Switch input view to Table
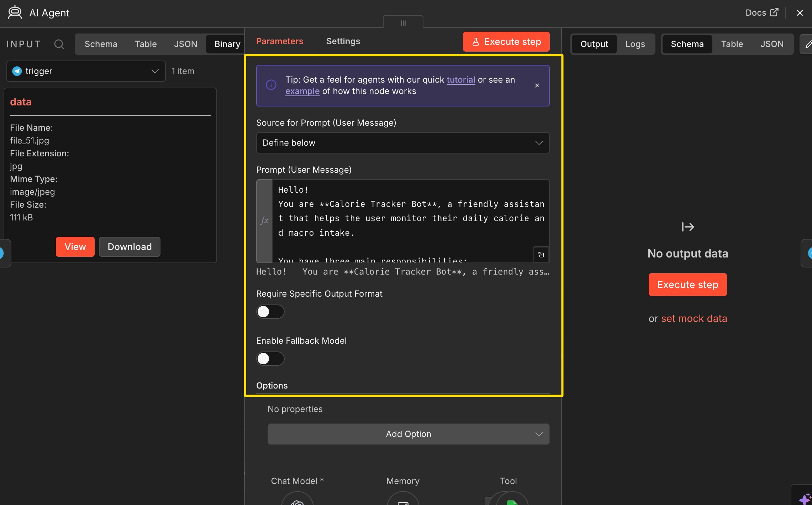This screenshot has height=505, width=812. coord(146,44)
